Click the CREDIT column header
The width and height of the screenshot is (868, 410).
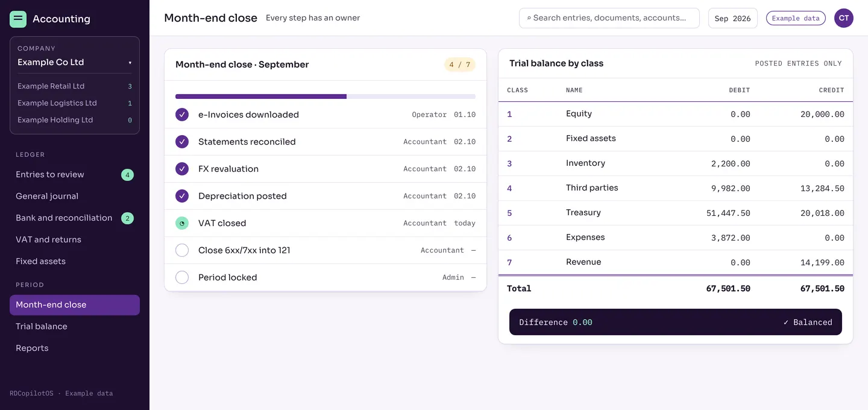[832, 90]
